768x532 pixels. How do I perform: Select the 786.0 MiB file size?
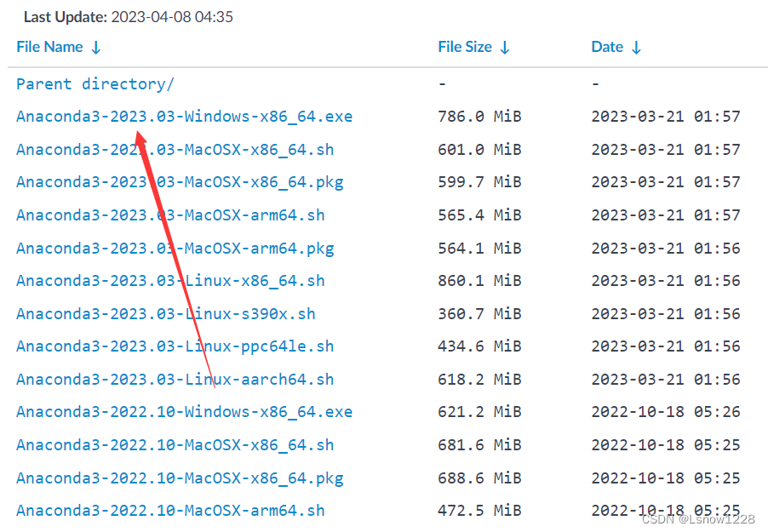click(479, 117)
